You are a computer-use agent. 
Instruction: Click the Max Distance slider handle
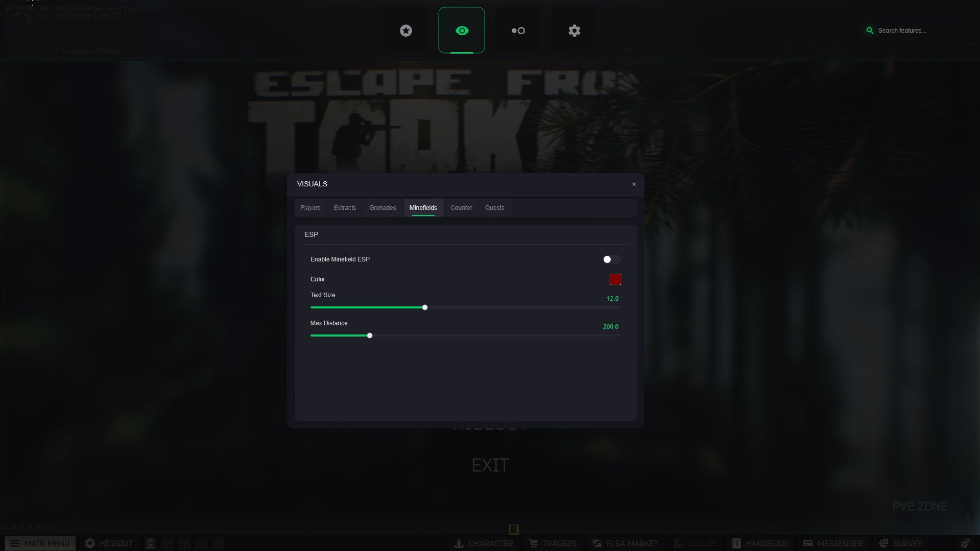click(370, 336)
